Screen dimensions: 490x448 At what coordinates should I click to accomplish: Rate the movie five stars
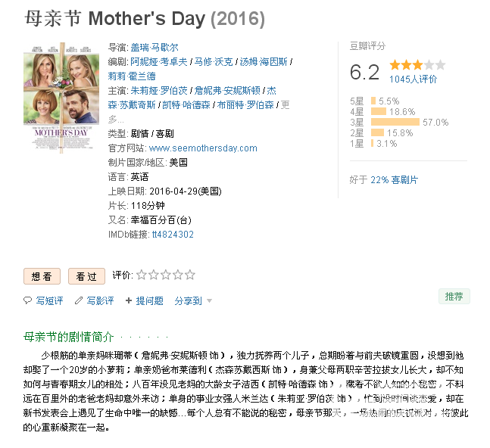coord(189,275)
